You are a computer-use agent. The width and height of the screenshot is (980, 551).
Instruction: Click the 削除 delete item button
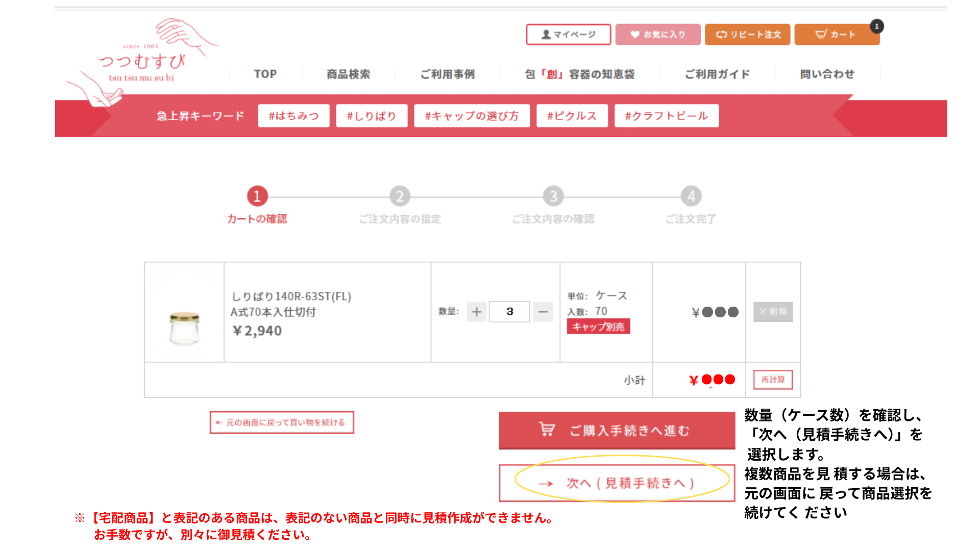coord(773,312)
